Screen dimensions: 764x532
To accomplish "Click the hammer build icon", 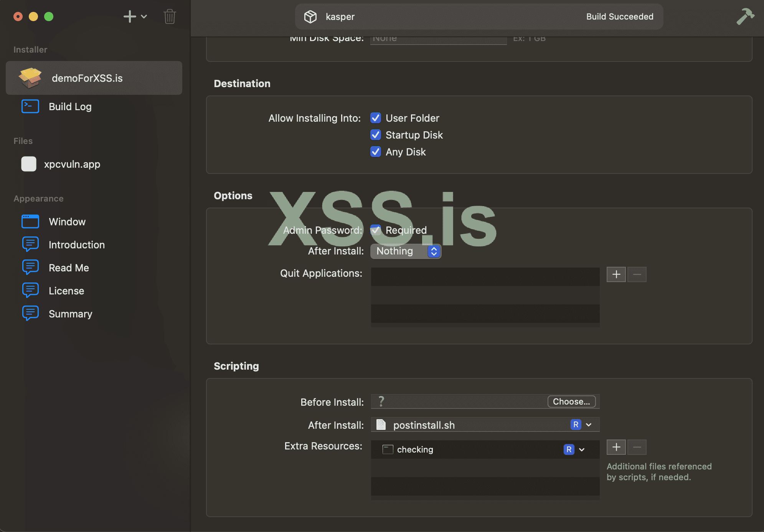I will [745, 17].
